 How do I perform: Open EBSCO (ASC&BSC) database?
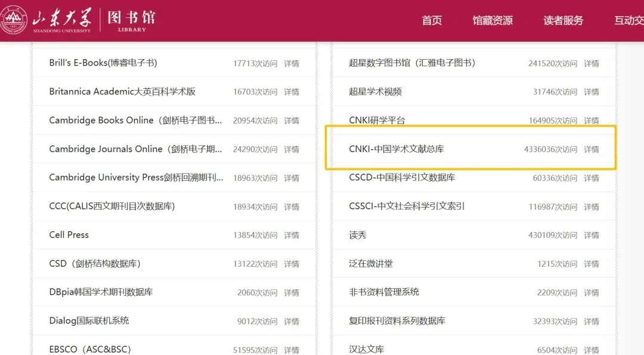[x=90, y=349]
